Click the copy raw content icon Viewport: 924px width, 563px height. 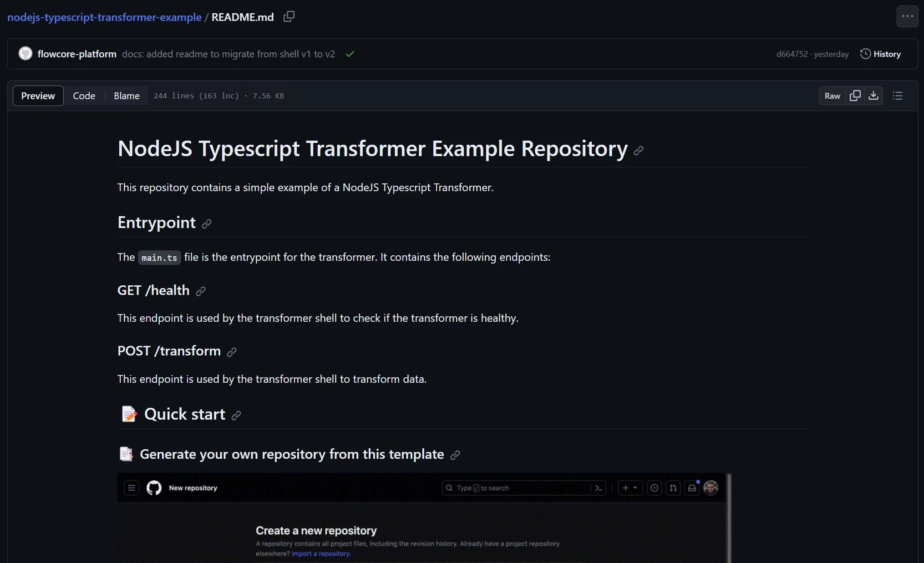(855, 96)
